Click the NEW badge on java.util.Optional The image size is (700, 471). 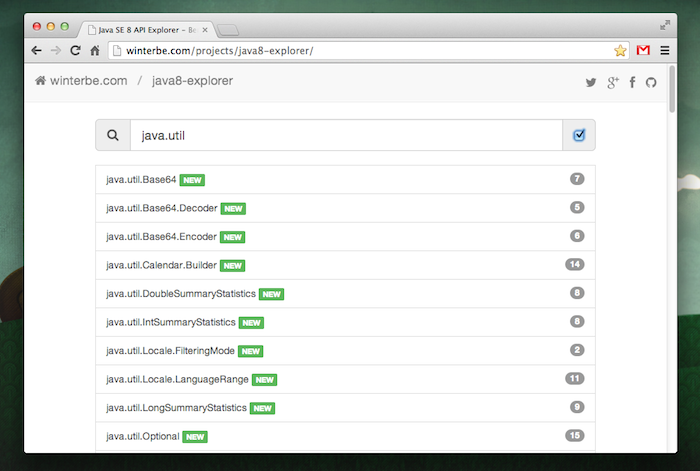tap(195, 437)
